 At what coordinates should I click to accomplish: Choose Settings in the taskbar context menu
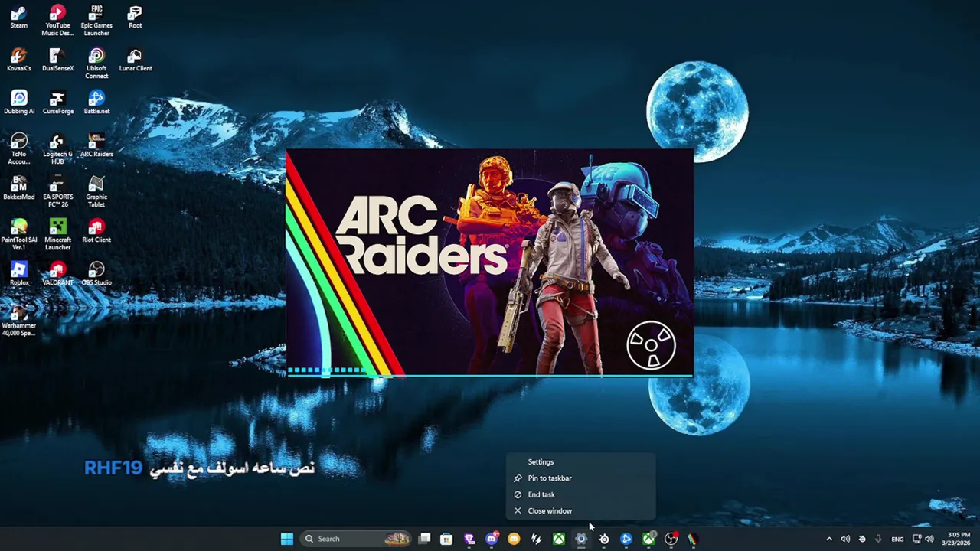(x=580, y=461)
